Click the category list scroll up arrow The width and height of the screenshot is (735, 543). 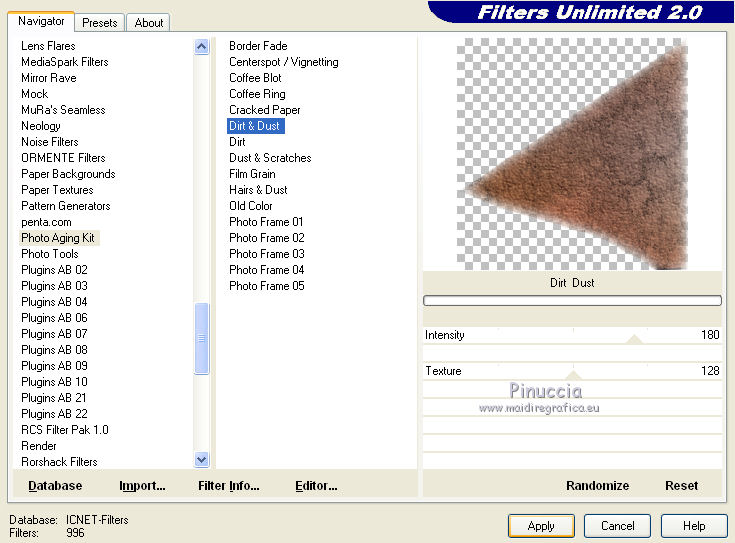point(202,46)
